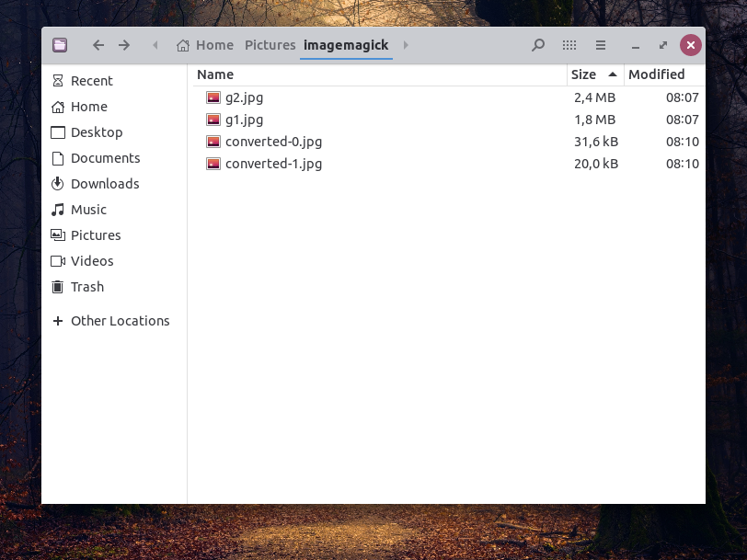The image size is (747, 560).
Task: Switch to the grid view icon
Action: click(569, 45)
